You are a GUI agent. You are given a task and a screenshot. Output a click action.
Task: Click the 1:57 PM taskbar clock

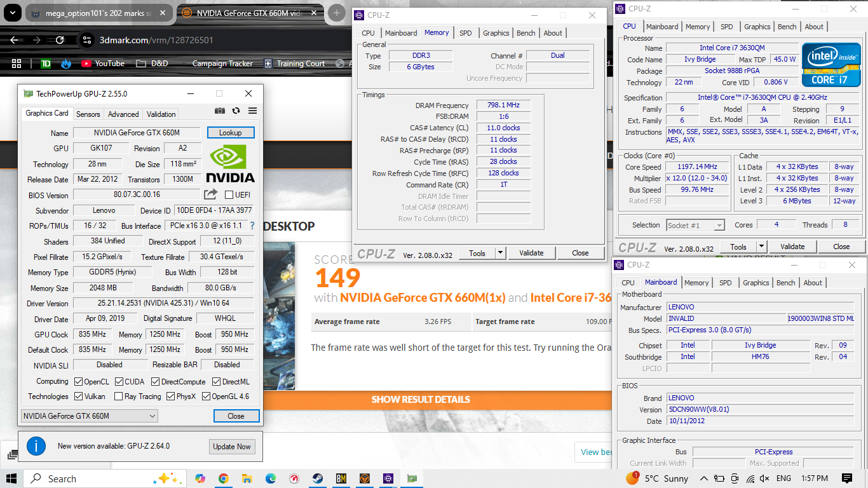[814, 478]
